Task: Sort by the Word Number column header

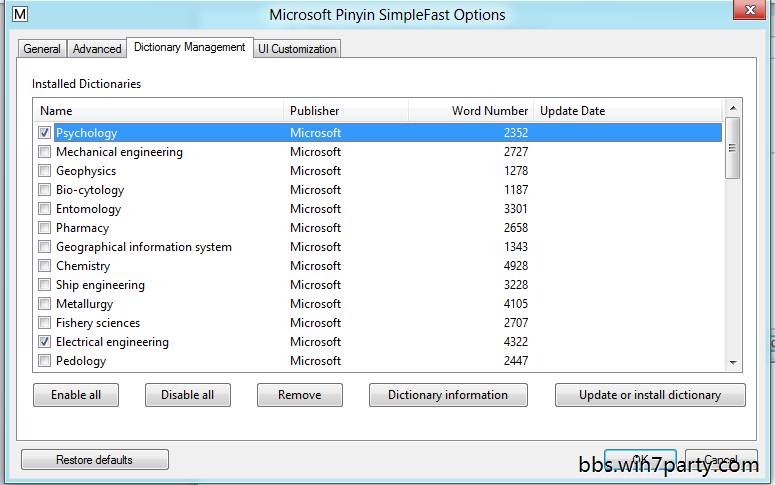Action: click(x=471, y=111)
